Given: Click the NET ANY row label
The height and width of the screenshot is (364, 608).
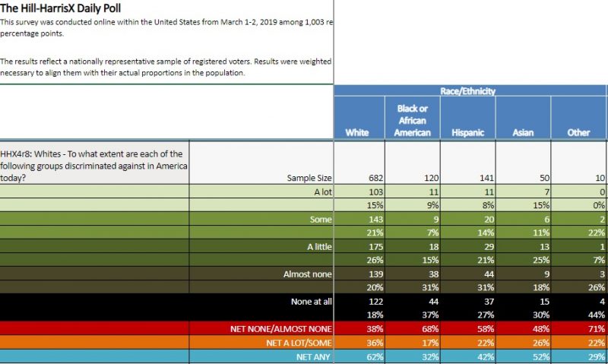Looking at the screenshot, I should (313, 357).
